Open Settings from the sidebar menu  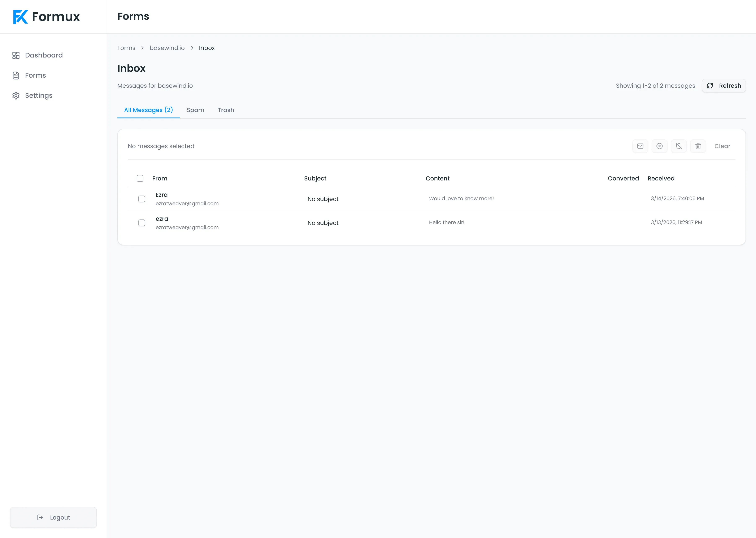(39, 96)
